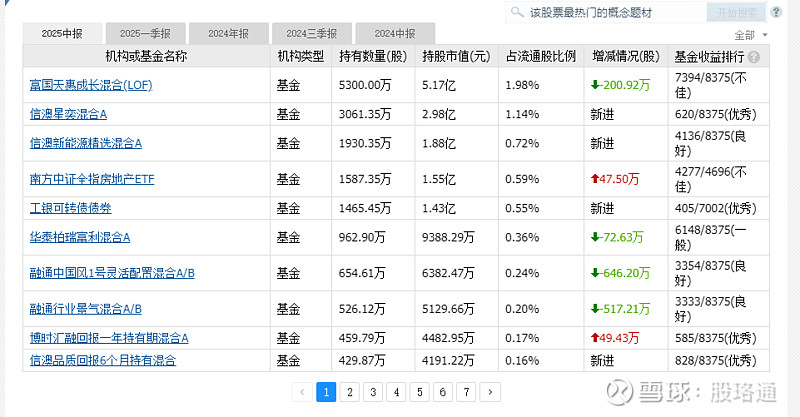Click the info icon next to 基金收益排行
Screen dimensions: 800x417
point(754,57)
